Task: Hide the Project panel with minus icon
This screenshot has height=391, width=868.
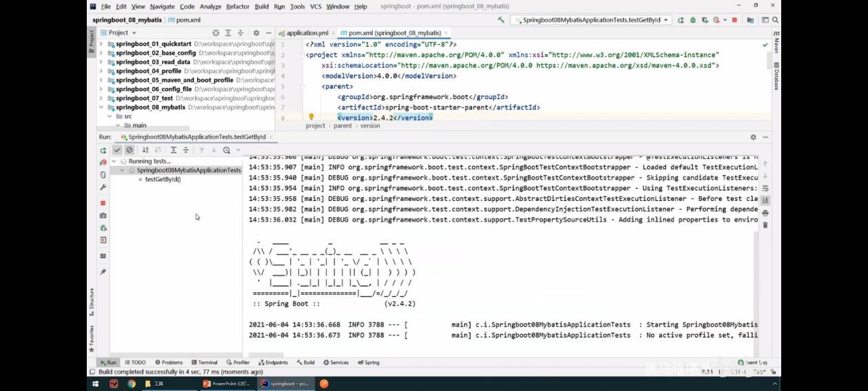Action: (269, 33)
